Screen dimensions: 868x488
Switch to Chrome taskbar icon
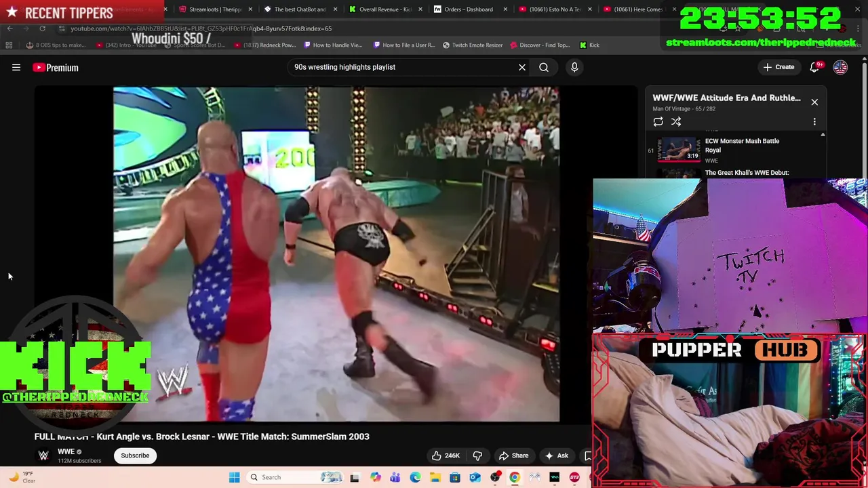click(x=515, y=477)
